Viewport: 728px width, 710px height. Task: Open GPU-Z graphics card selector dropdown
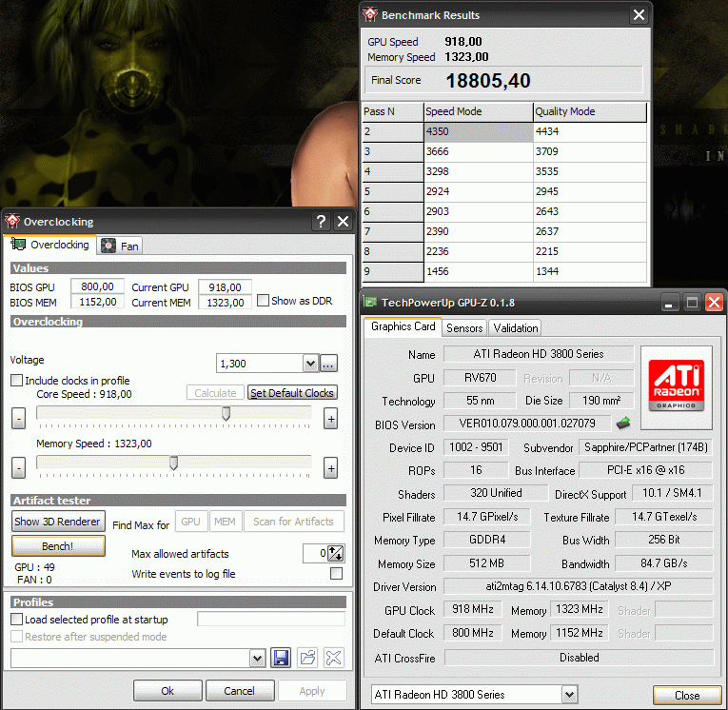point(570,695)
